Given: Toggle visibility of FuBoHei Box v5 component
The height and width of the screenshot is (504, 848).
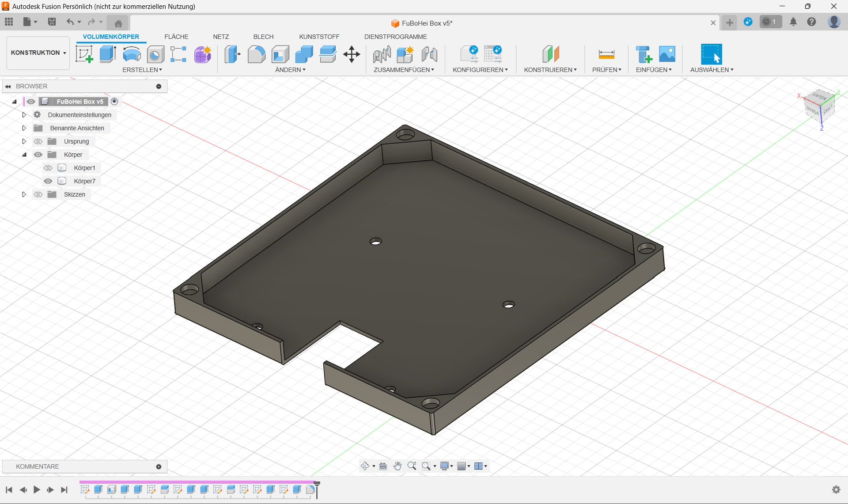Looking at the screenshot, I should 30,102.
